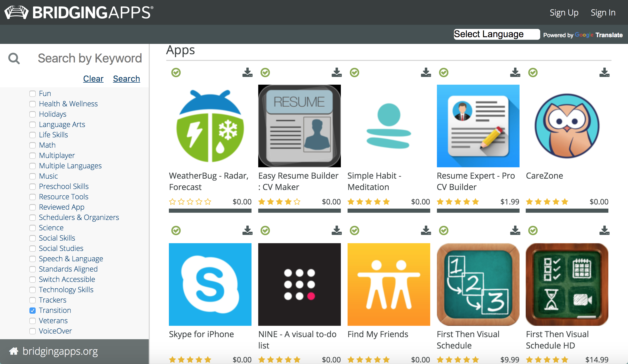Click the green check icon above Simple Habit
The image size is (628, 364).
click(355, 73)
